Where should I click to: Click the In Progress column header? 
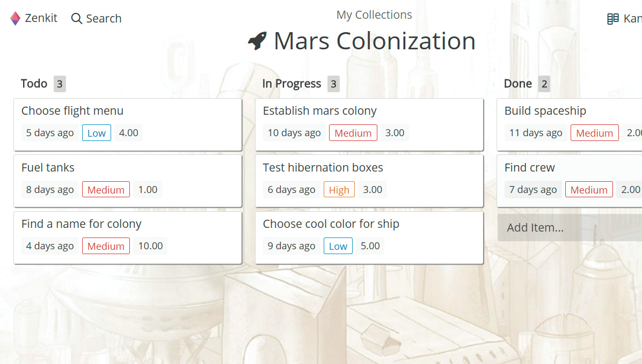(291, 84)
